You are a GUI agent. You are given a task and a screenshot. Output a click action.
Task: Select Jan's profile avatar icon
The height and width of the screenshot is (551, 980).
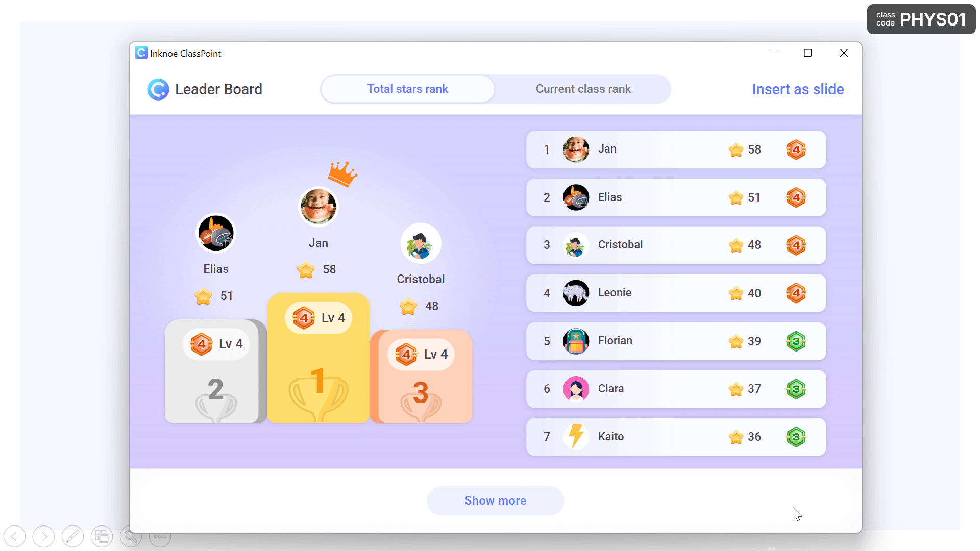(575, 148)
